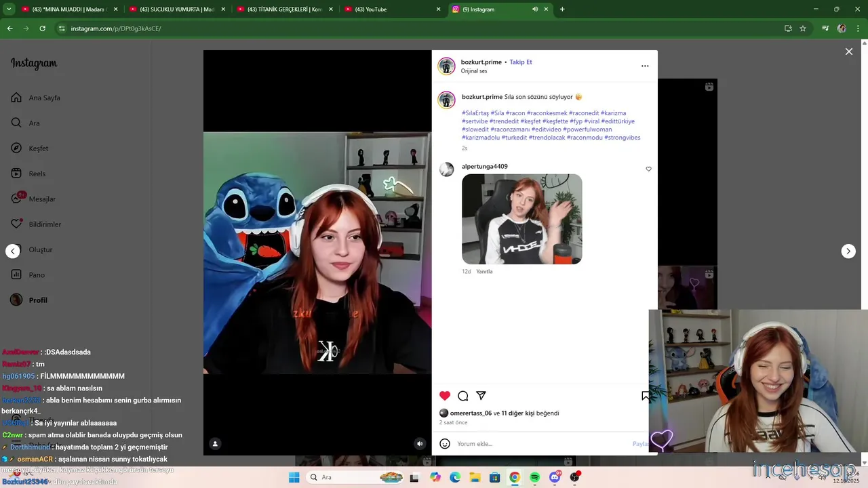This screenshot has width=868, height=488.
Task: Reload the page
Action: pos(42,28)
